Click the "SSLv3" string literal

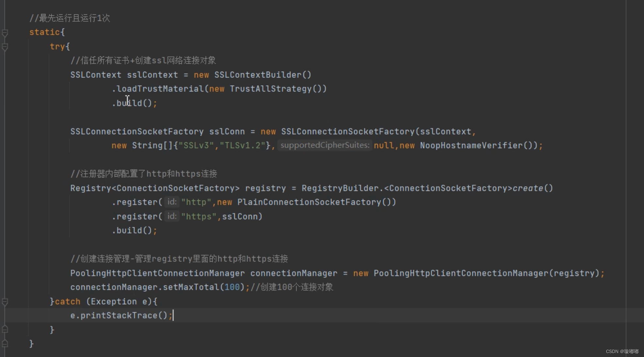pyautogui.click(x=196, y=145)
